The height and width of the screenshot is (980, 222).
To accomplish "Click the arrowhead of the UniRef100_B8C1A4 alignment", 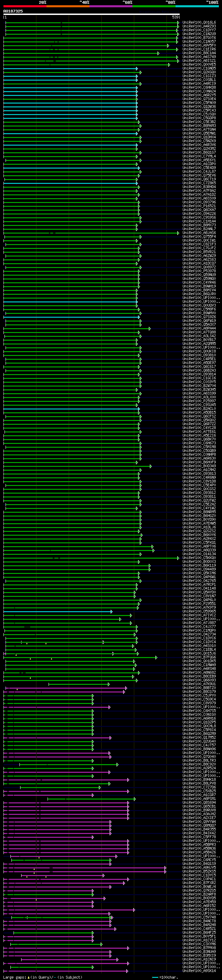I will pos(158,53).
